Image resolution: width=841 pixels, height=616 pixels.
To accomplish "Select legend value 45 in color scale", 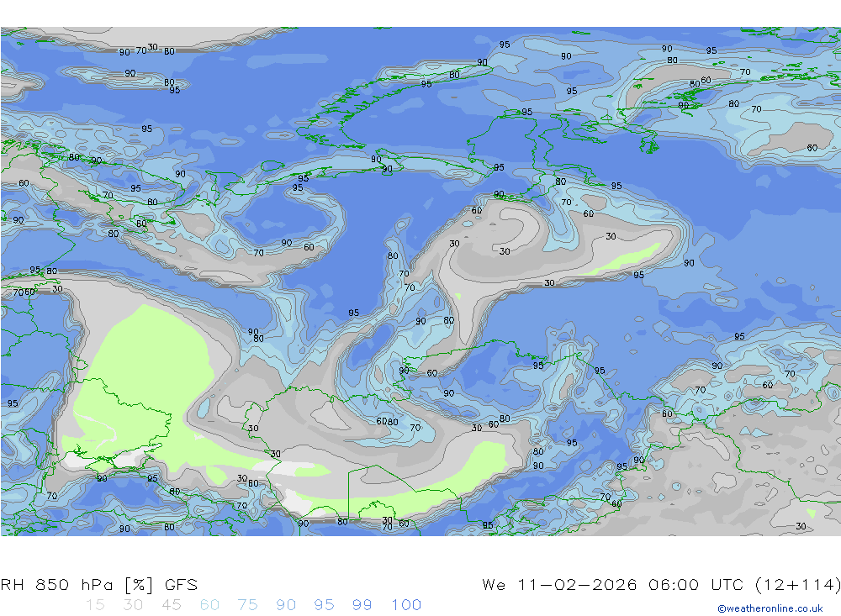I will point(171,605).
